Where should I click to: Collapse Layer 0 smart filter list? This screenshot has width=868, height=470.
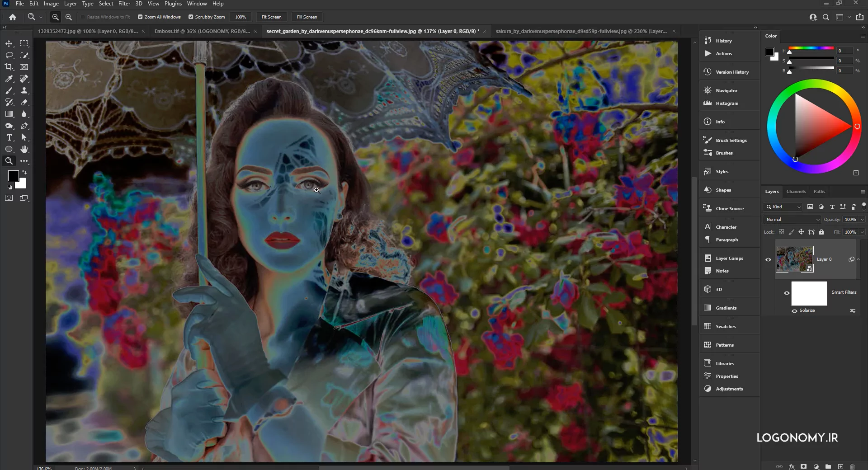click(859, 259)
